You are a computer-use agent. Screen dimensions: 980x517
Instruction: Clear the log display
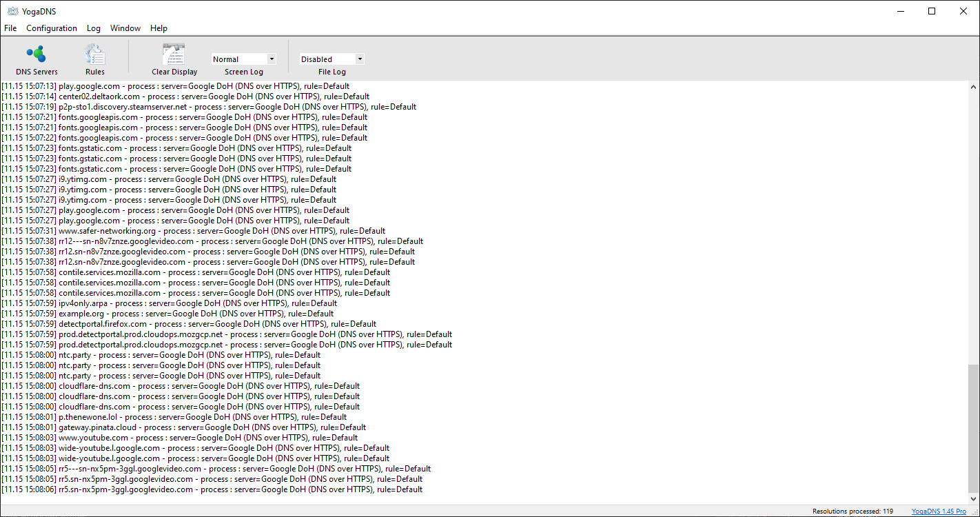174,59
